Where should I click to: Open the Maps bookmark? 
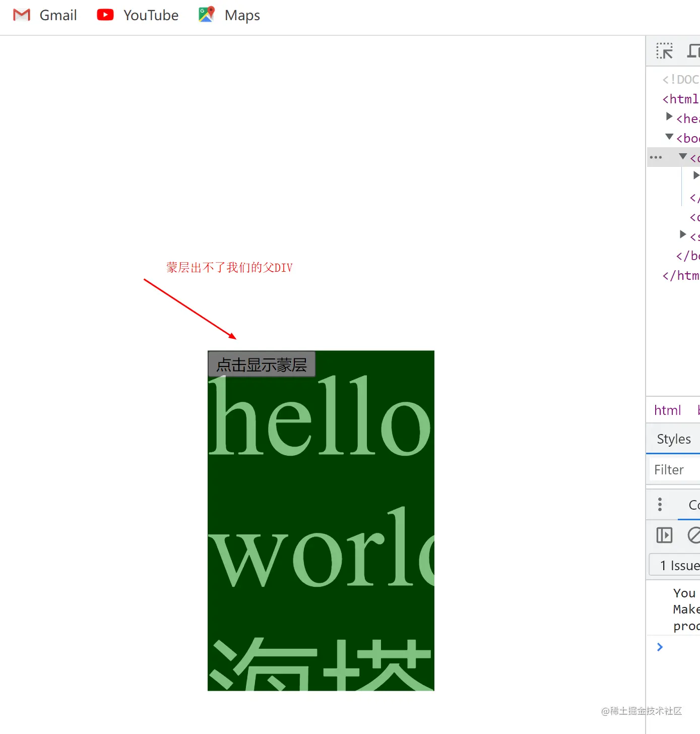(229, 15)
